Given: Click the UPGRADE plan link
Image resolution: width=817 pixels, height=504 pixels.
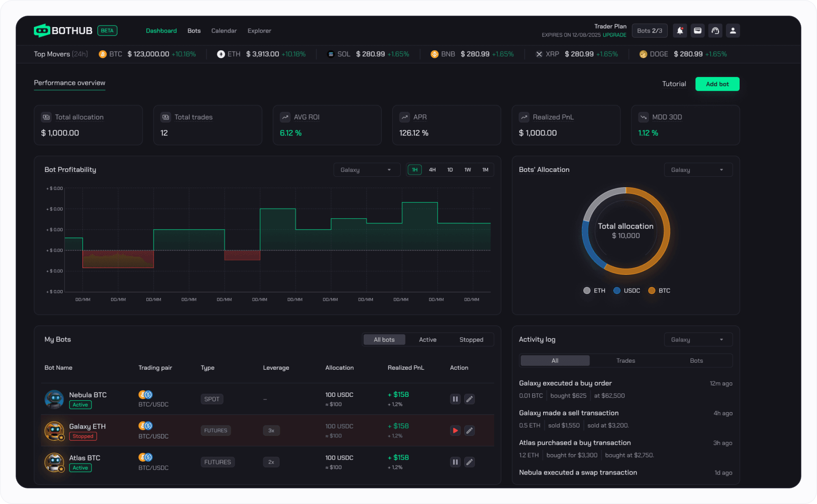Looking at the screenshot, I should (x=614, y=35).
